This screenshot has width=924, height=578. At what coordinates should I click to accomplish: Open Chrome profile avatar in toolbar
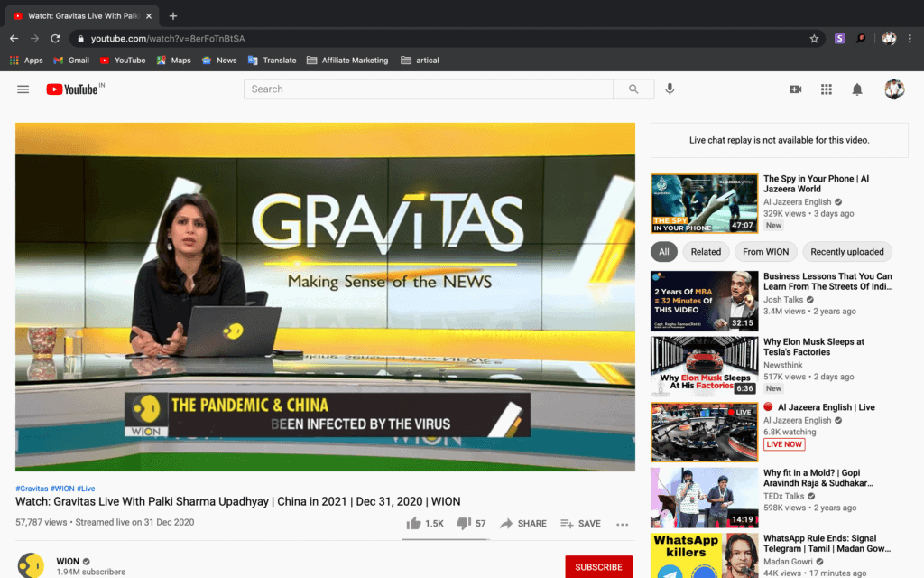(x=889, y=38)
